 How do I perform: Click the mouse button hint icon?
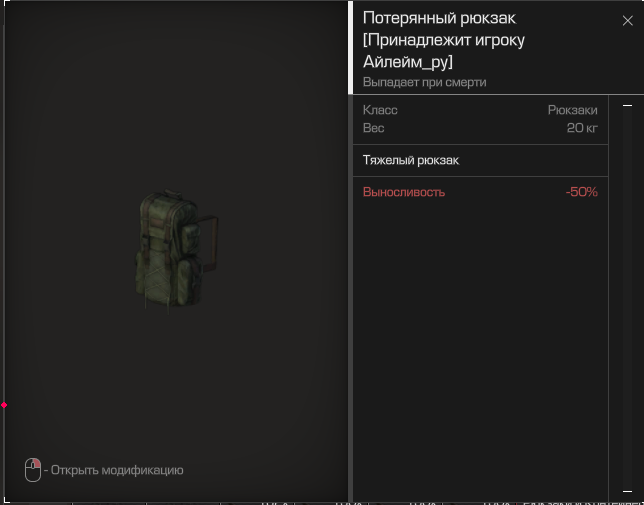33,470
